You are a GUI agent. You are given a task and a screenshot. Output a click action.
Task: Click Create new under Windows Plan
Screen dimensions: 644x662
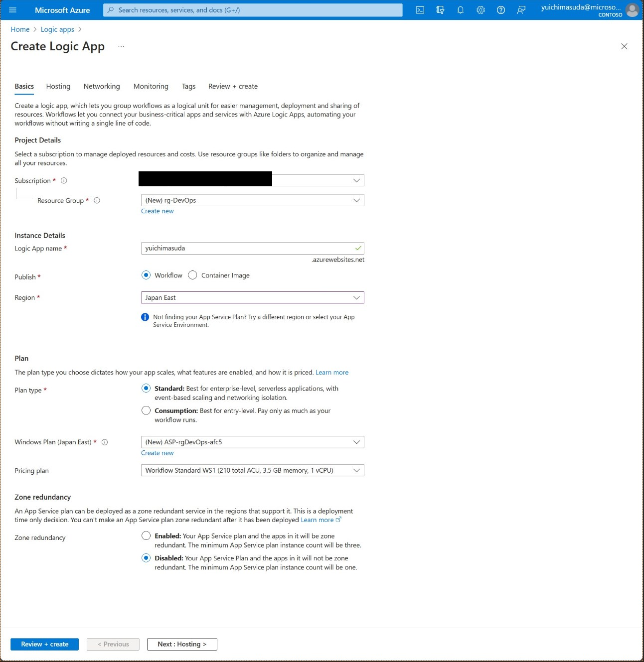(x=158, y=453)
